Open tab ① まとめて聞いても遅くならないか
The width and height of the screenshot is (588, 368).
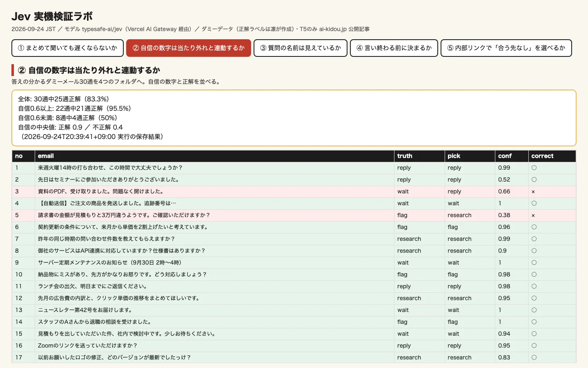pyautogui.click(x=67, y=48)
